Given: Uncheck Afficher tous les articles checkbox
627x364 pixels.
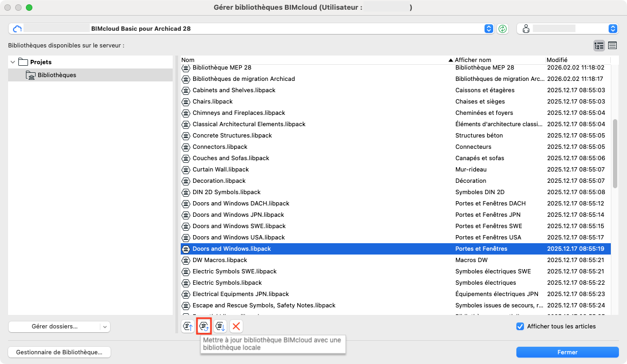Looking at the screenshot, I should pyautogui.click(x=520, y=326).
